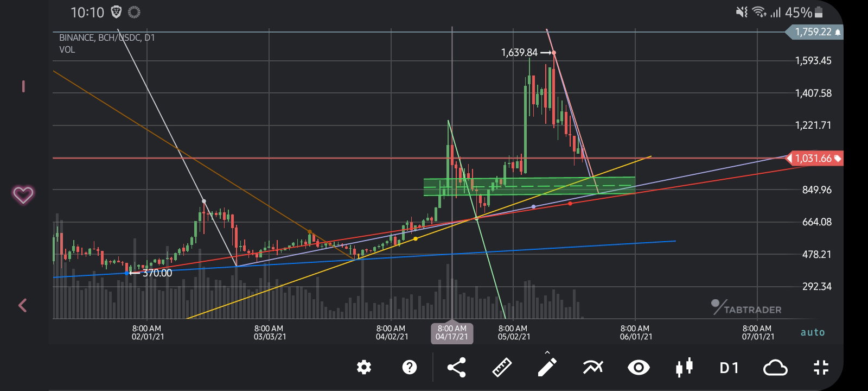
Task: Tap the BINANCE, BCH/USDC, D1 title
Action: coord(107,37)
